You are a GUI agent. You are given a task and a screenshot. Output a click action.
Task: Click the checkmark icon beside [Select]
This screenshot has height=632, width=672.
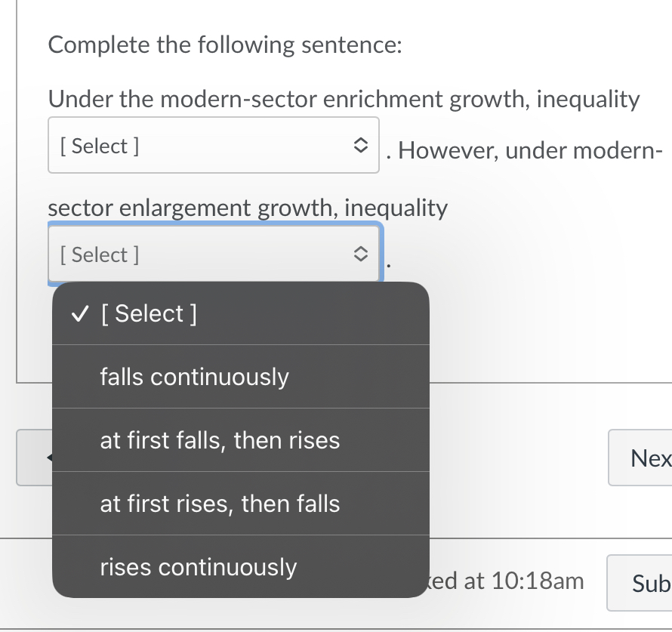pos(79,313)
